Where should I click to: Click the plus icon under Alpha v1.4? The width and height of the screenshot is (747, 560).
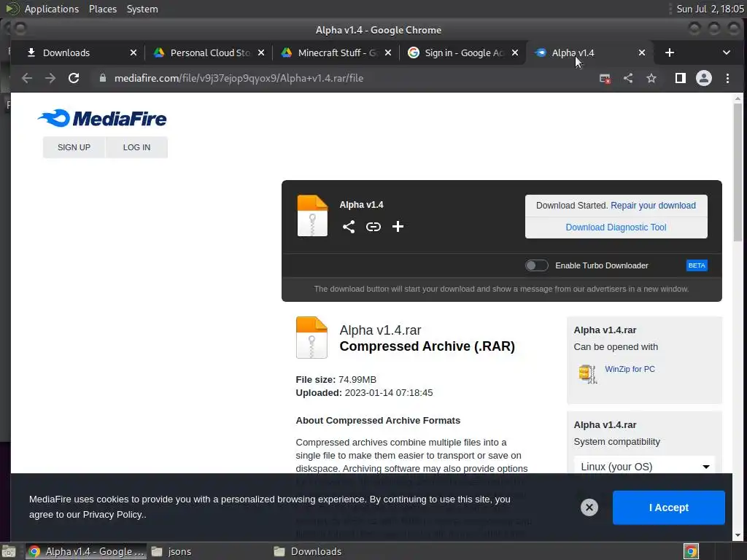398,227
